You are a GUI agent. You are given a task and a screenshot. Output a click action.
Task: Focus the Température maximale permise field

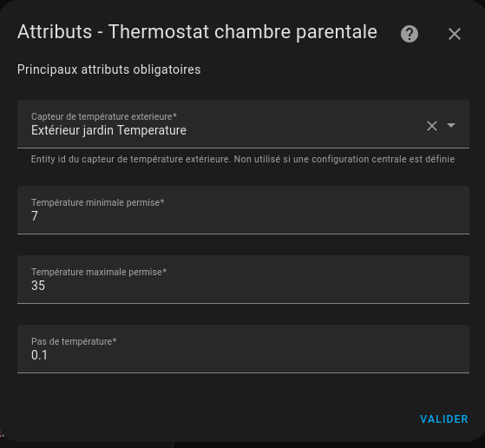tap(243, 280)
